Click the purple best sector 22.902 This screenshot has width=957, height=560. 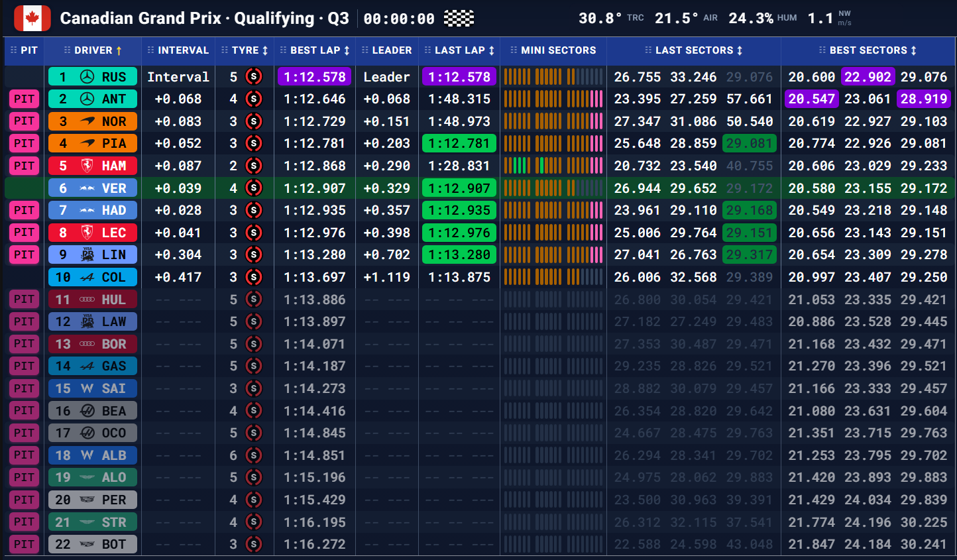click(868, 77)
